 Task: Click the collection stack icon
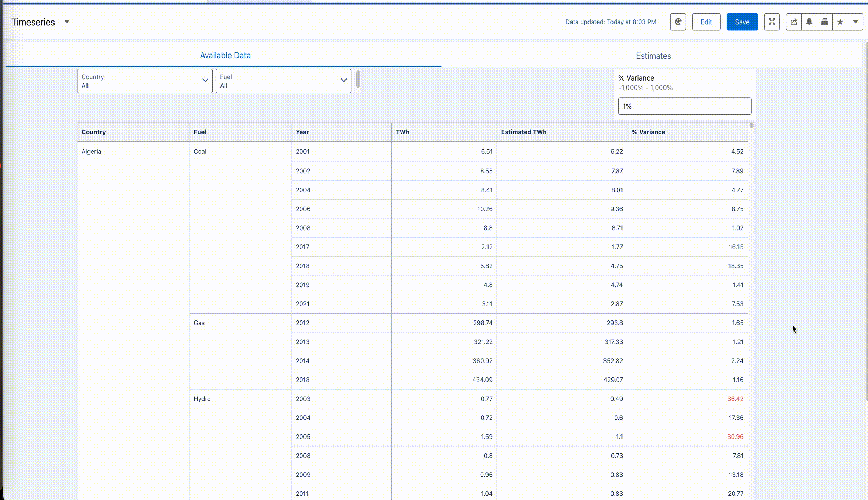point(824,22)
